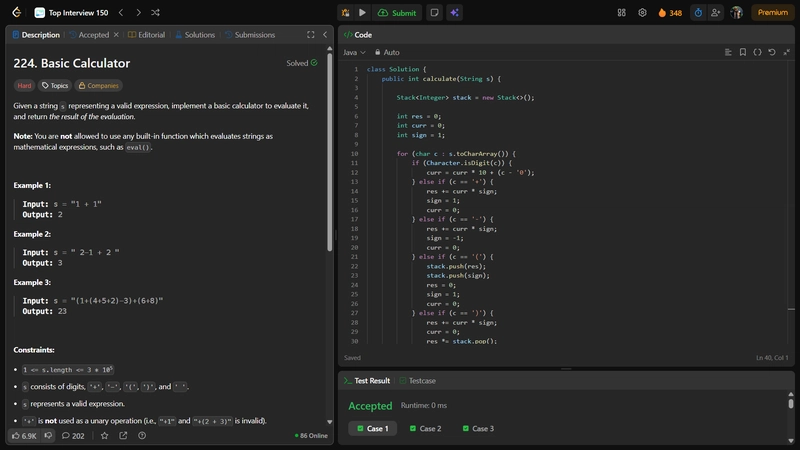Toggle the Auto lock setting

pyautogui.click(x=386, y=52)
